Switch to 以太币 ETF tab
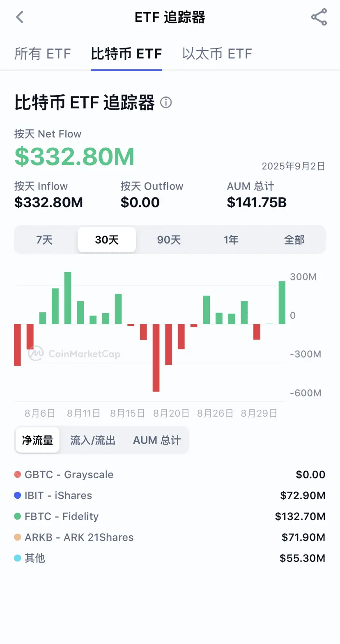Screen dimensions: 340x644 [217, 54]
